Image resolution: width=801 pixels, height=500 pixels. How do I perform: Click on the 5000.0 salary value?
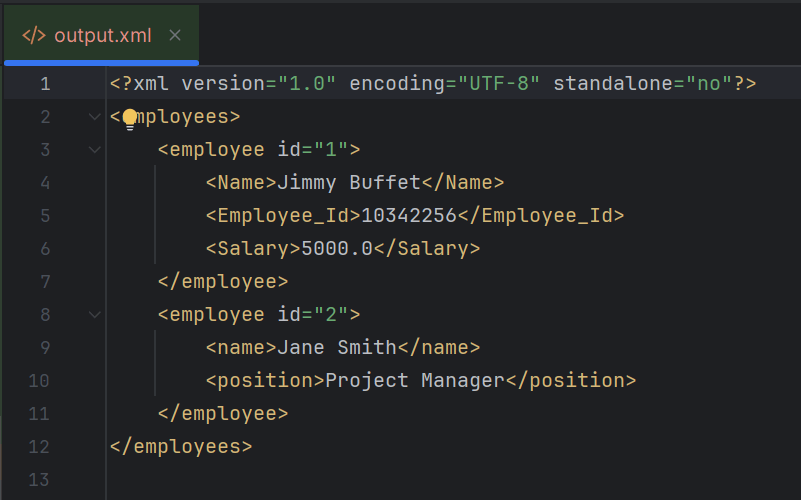(x=336, y=249)
